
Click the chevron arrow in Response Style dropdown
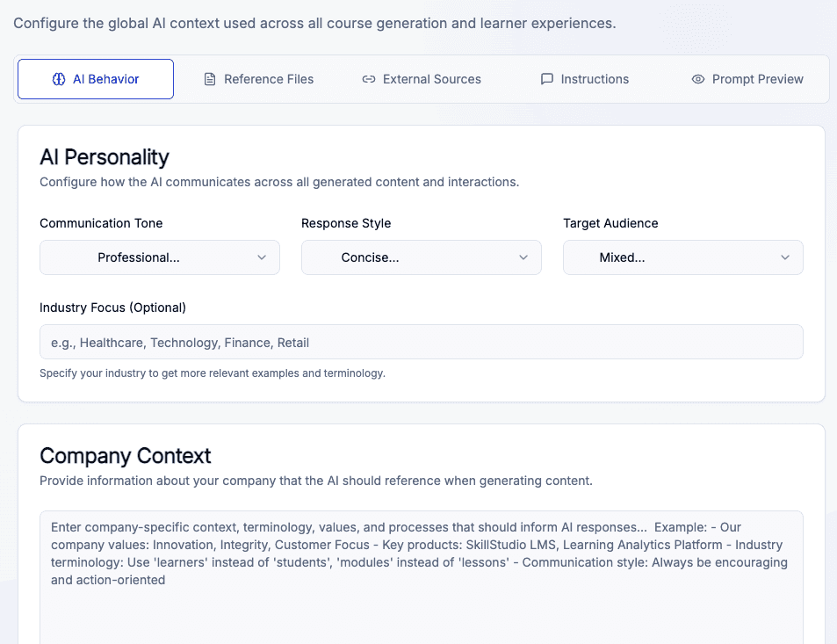tap(523, 257)
